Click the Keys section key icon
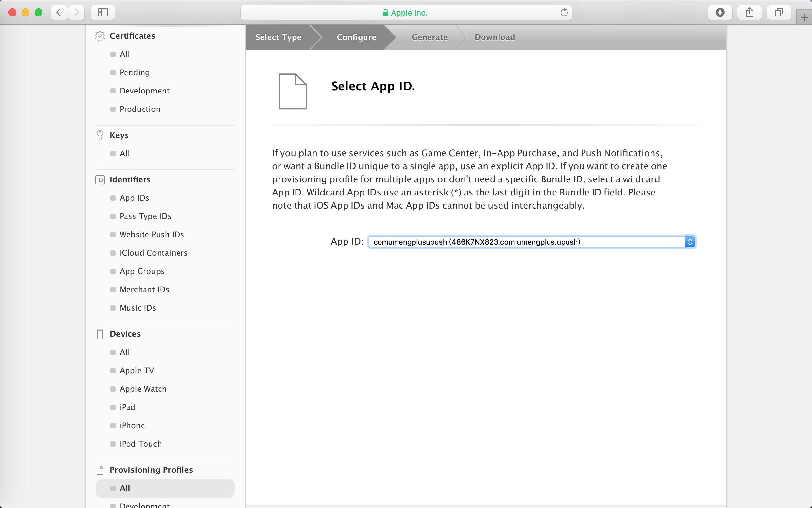This screenshot has height=508, width=812. click(x=100, y=135)
